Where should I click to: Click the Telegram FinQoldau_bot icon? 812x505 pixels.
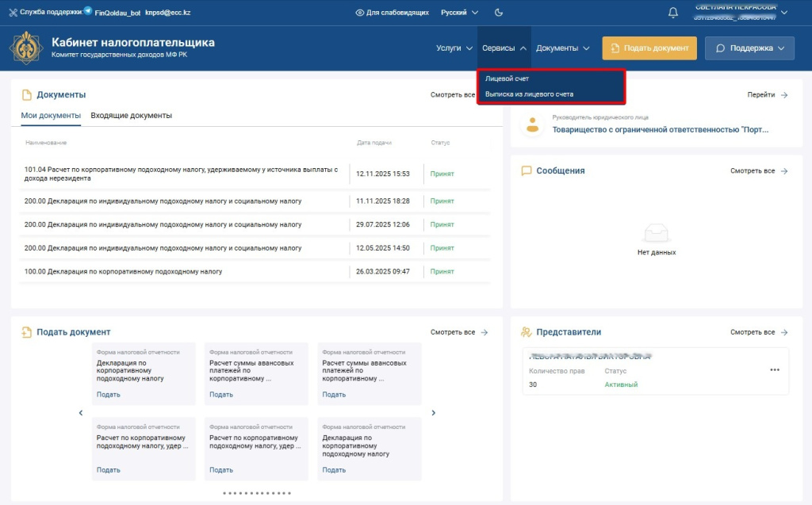coord(88,12)
